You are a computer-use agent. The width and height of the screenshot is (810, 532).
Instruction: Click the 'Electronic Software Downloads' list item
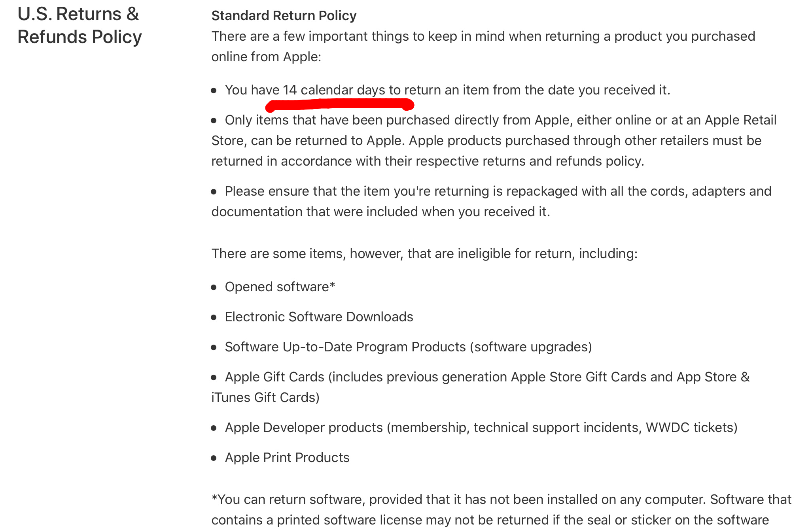pos(319,317)
